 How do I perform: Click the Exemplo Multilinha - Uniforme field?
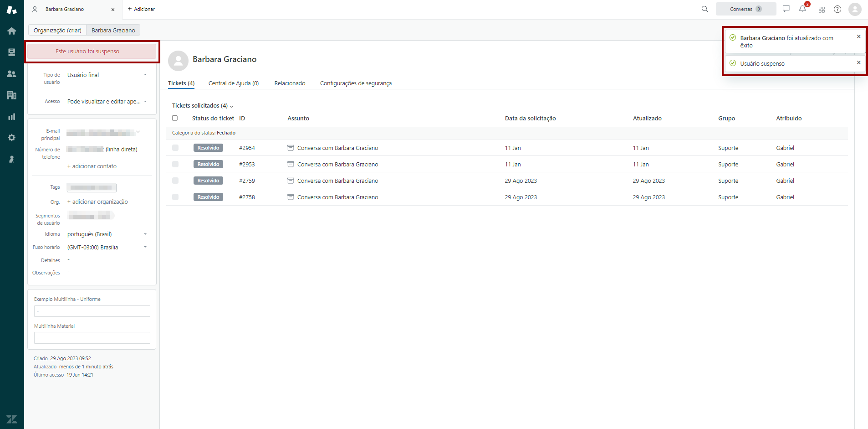click(x=92, y=311)
